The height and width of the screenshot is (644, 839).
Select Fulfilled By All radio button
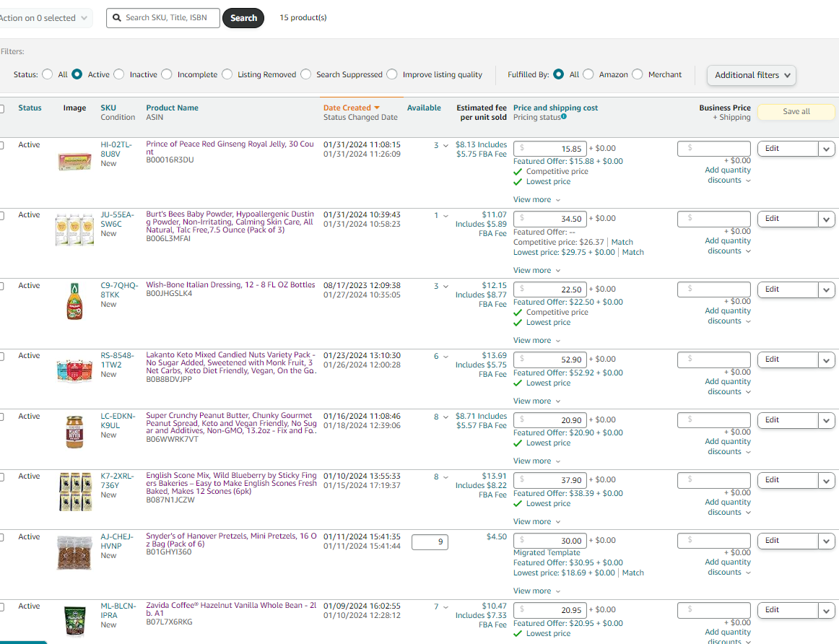559,74
